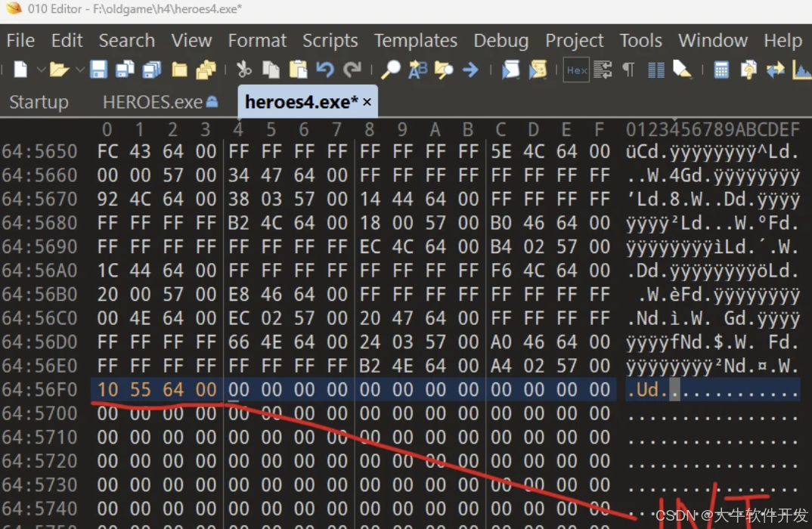Undo the last edit
Screen dimensions: 812x529
(x=324, y=69)
